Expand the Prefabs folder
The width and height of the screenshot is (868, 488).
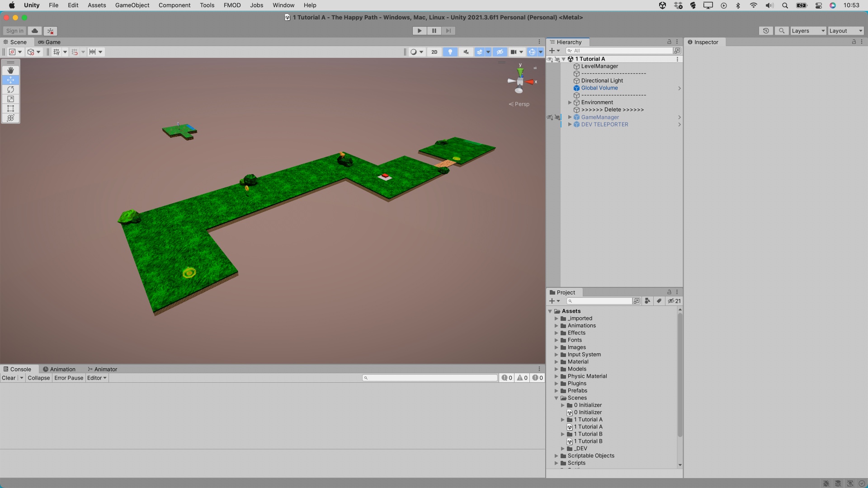point(557,391)
